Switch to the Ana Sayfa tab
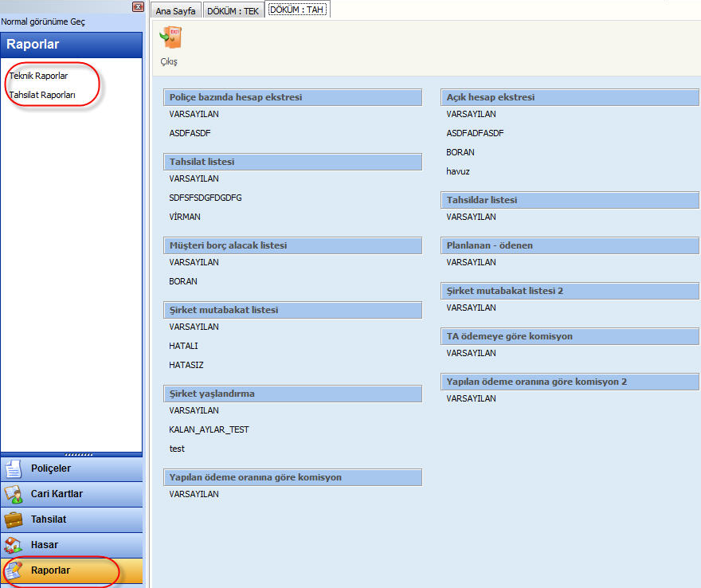The height and width of the screenshot is (588, 701). pos(175,11)
